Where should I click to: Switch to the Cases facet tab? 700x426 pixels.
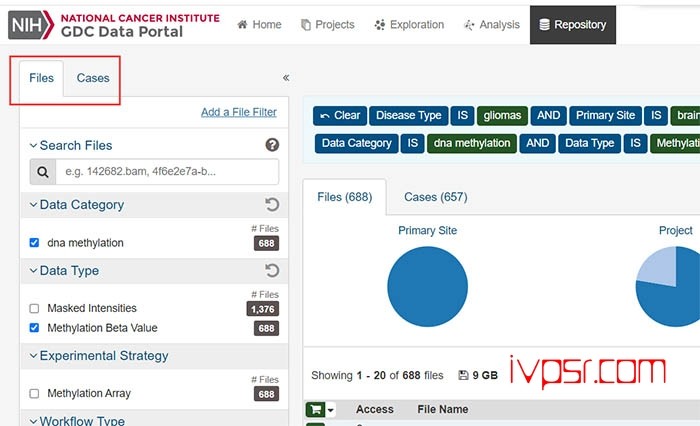[93, 78]
